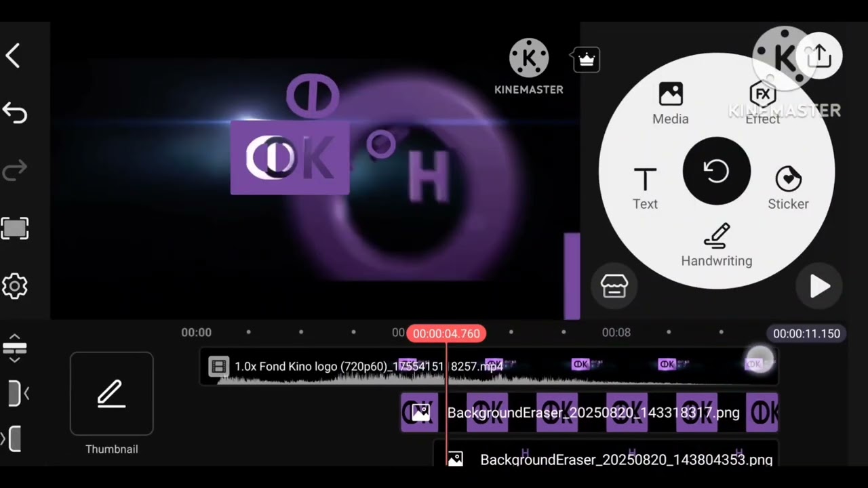Open the Thumbnail edit box
This screenshot has width=868, height=488.
pos(112,394)
